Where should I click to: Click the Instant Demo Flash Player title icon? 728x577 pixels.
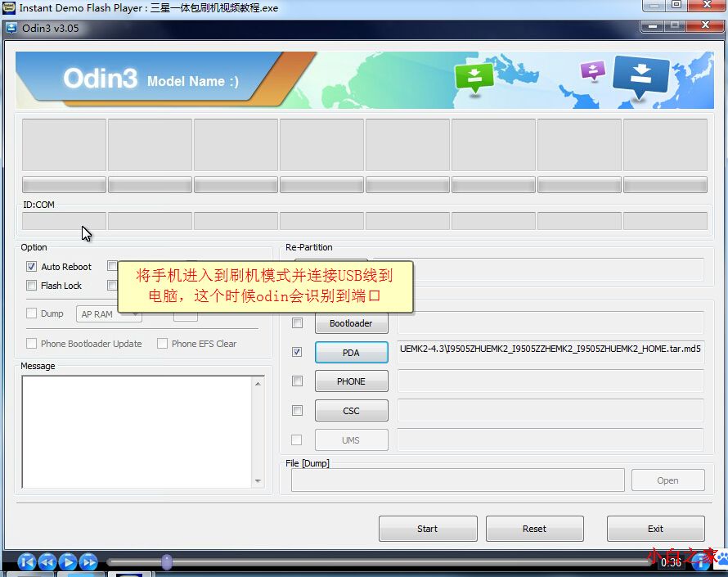[x=9, y=7]
